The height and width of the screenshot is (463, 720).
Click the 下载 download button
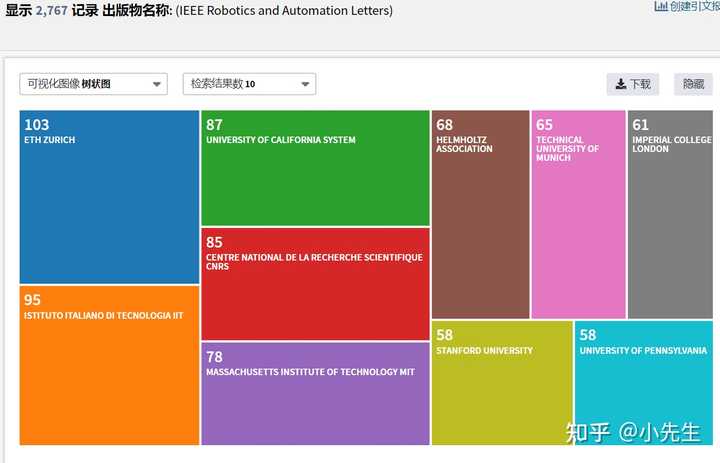click(633, 84)
